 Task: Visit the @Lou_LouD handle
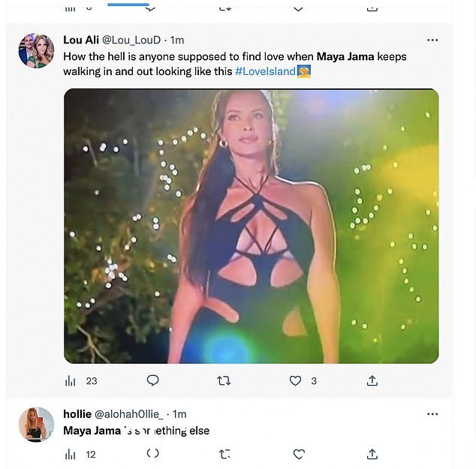(131, 40)
